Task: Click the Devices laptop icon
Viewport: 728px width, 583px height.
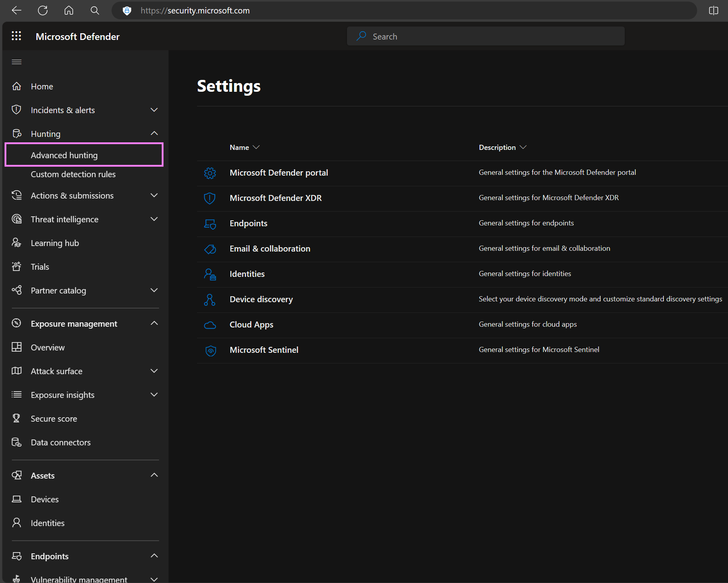Action: pos(17,499)
